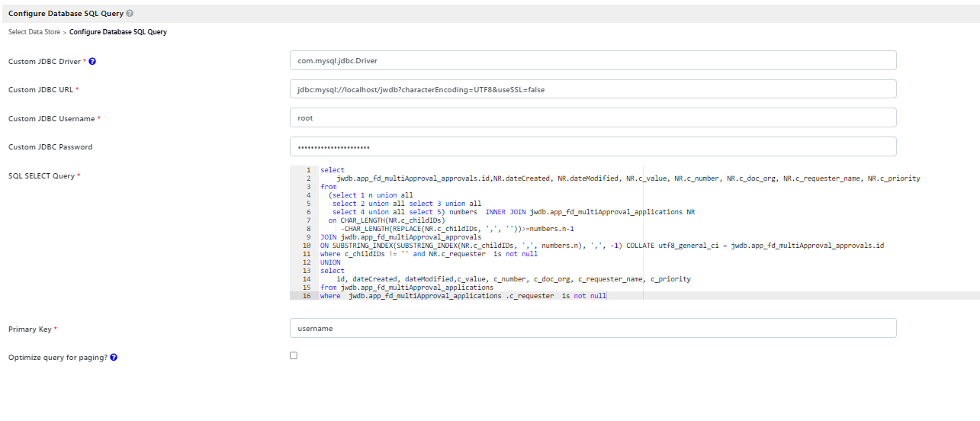The image size is (980, 421).
Task: Click help icon beside Optimize query for paging
Action: tap(114, 357)
